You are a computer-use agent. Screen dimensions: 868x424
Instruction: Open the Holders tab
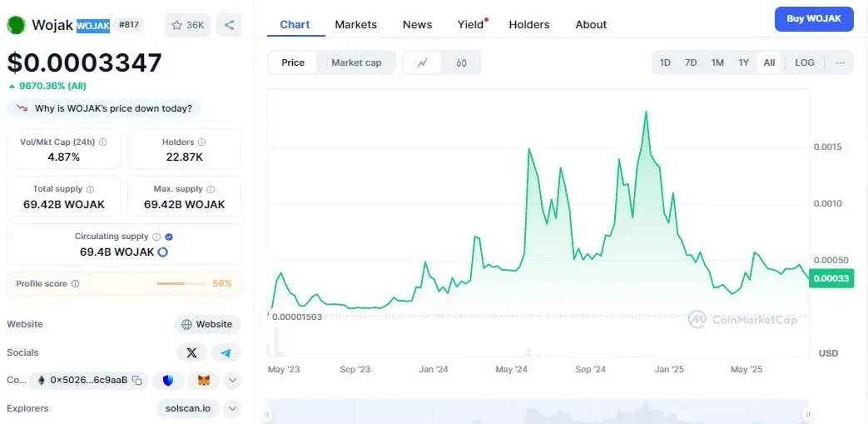tap(529, 24)
